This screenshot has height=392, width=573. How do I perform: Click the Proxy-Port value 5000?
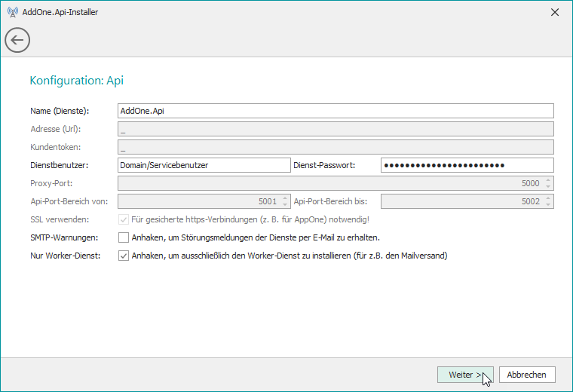coord(530,183)
